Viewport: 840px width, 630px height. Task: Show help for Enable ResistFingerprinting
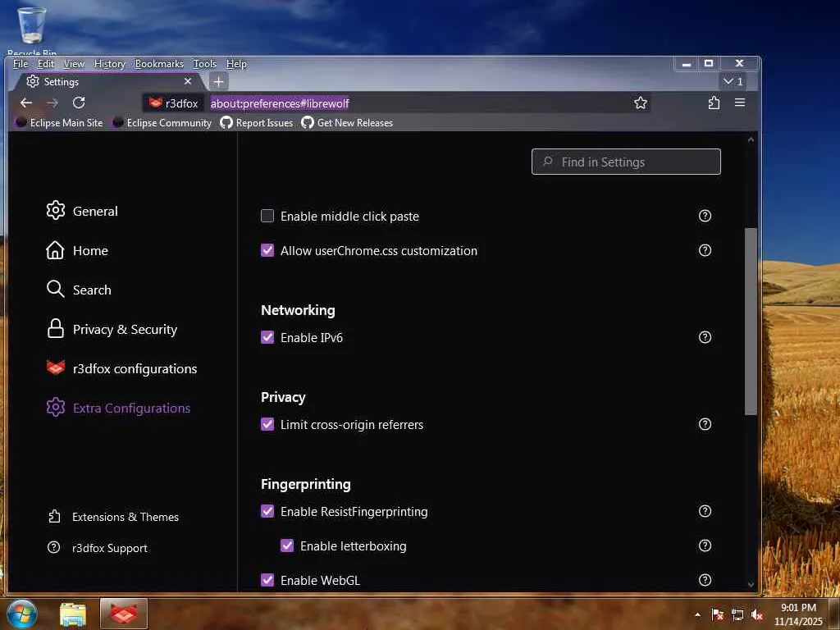pyautogui.click(x=705, y=511)
